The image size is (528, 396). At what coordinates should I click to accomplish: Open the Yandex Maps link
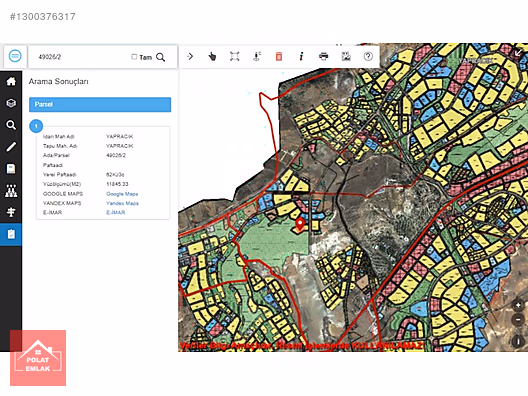[x=122, y=203]
